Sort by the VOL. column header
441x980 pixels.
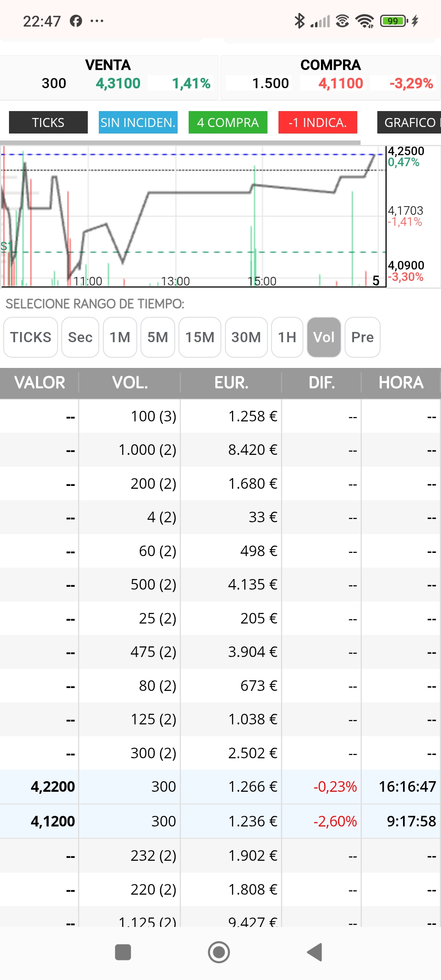point(130,383)
